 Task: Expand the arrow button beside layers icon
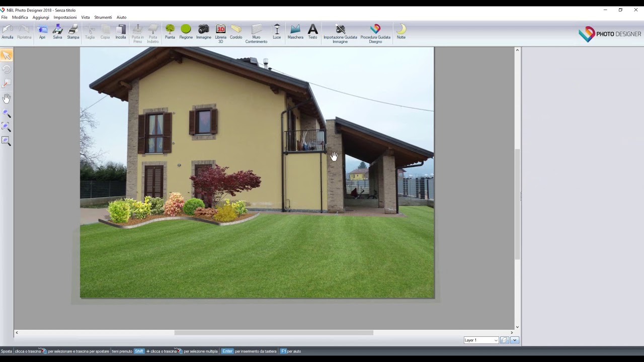[514, 340]
